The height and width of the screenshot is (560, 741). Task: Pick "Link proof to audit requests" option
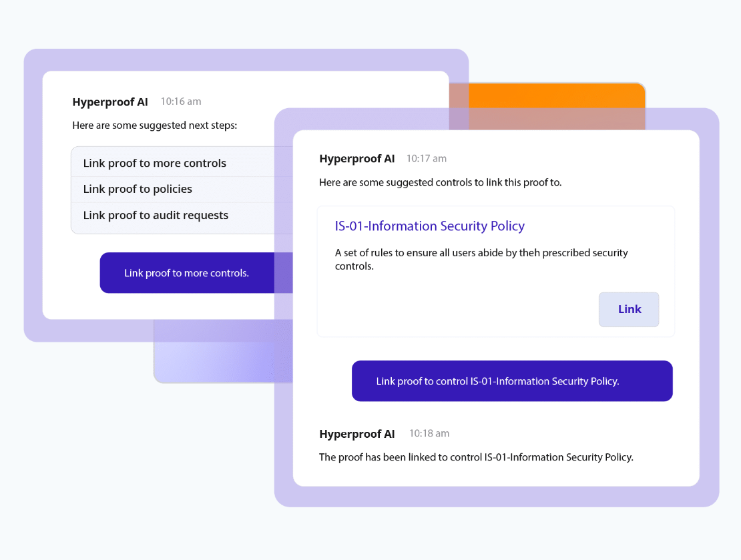156,215
